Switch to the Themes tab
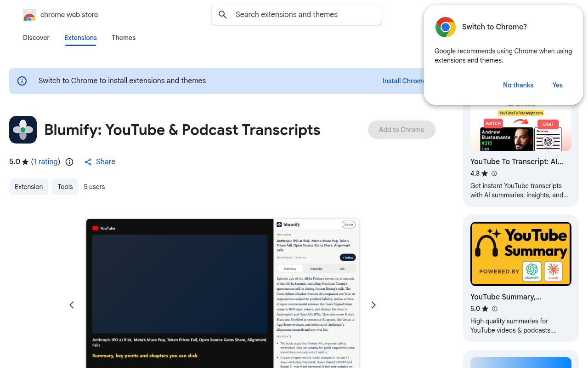The image size is (588, 368). click(x=124, y=38)
